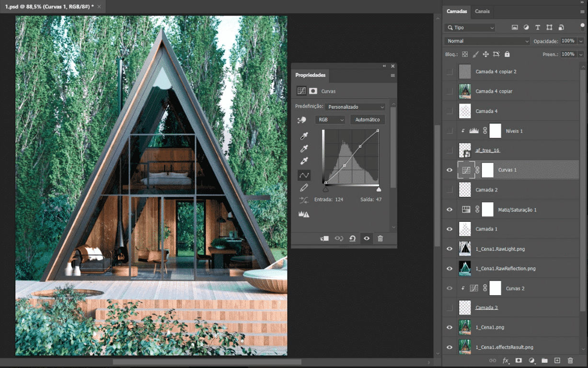Click the white point slider under the histogram

coord(379,189)
